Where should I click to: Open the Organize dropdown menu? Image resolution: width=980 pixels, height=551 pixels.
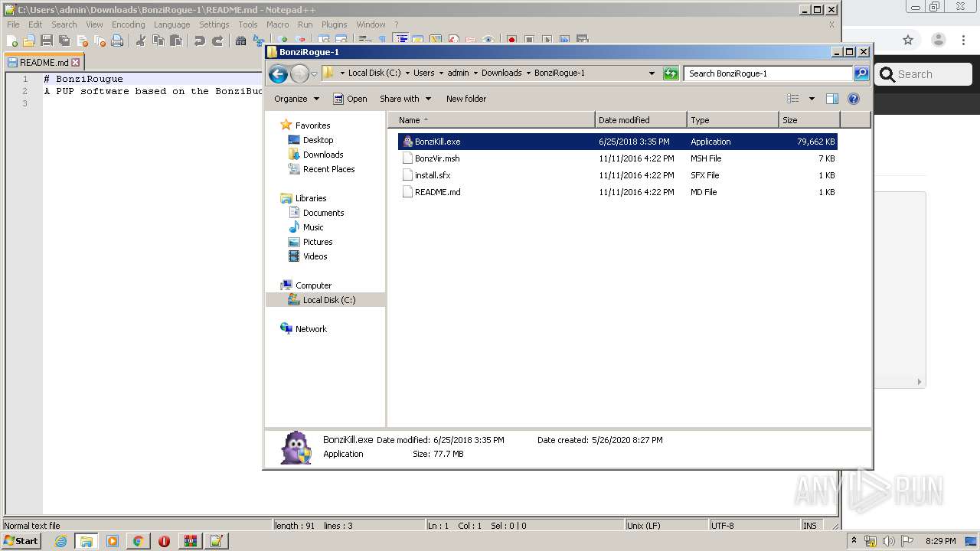296,99
